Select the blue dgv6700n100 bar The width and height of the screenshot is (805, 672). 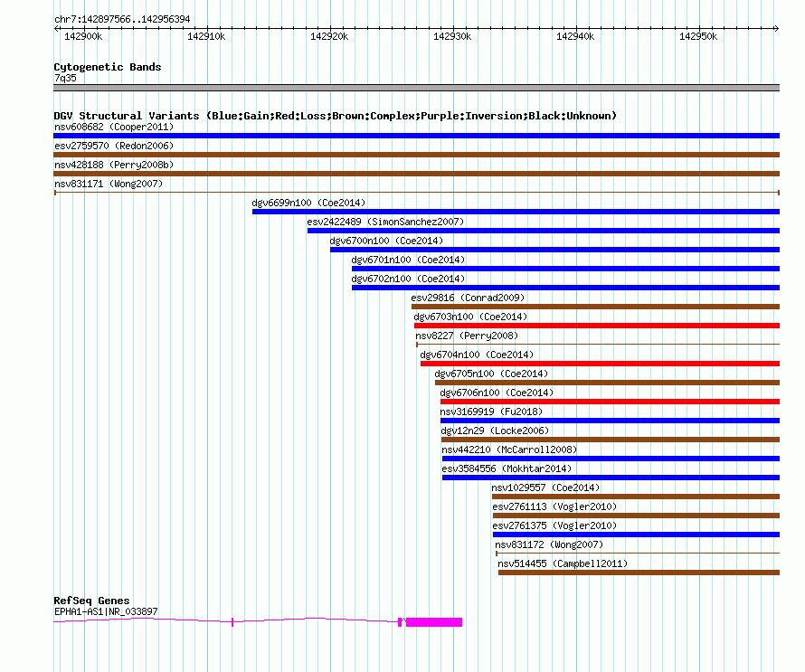tap(554, 250)
